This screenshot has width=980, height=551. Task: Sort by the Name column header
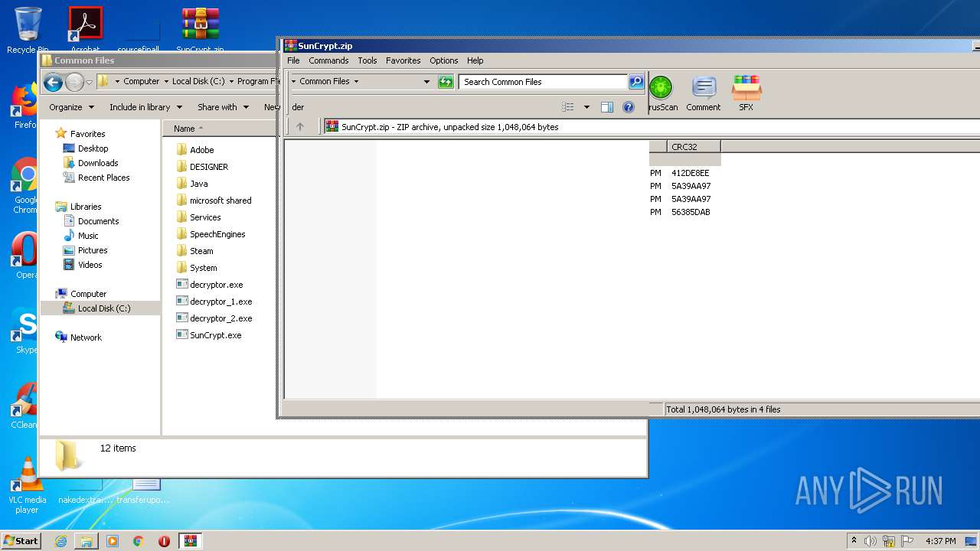(x=220, y=129)
